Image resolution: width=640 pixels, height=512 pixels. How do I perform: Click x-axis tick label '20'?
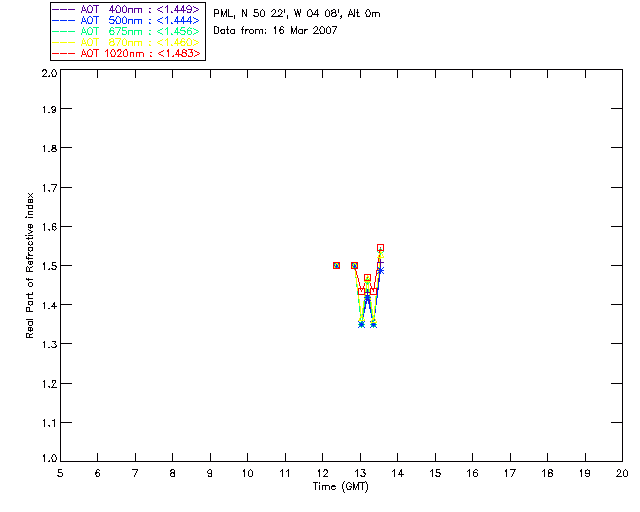point(622,473)
